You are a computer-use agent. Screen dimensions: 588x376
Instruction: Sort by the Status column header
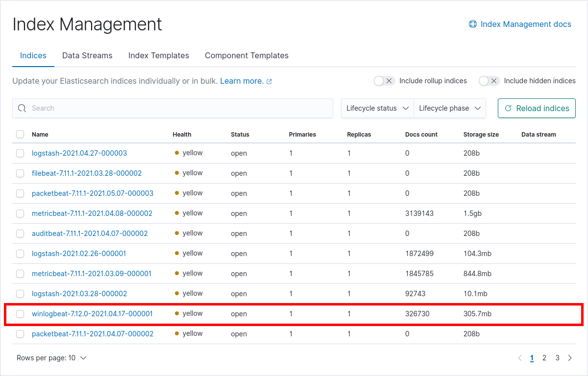(240, 135)
